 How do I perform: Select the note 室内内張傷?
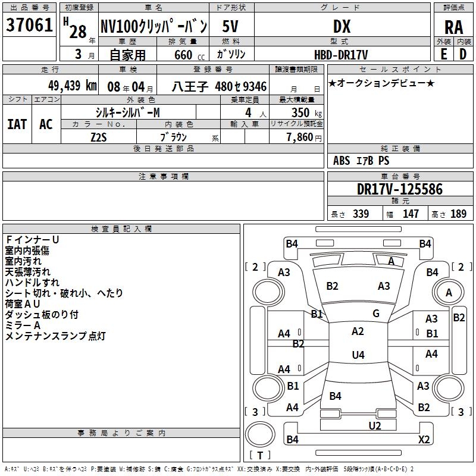27,250
